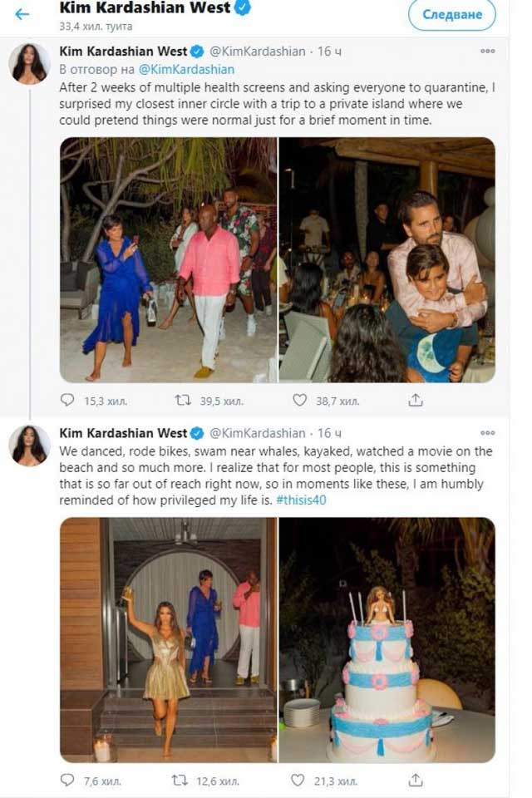Open the birthday cake photo
Viewport: 532px width, 798px height.
pos(387,639)
